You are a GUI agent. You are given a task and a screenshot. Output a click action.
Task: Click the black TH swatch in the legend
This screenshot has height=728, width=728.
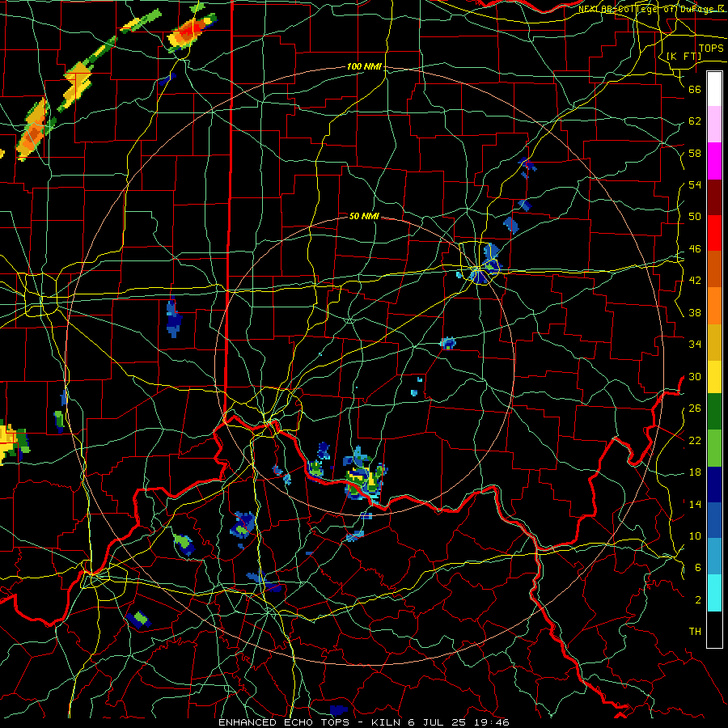point(714,629)
